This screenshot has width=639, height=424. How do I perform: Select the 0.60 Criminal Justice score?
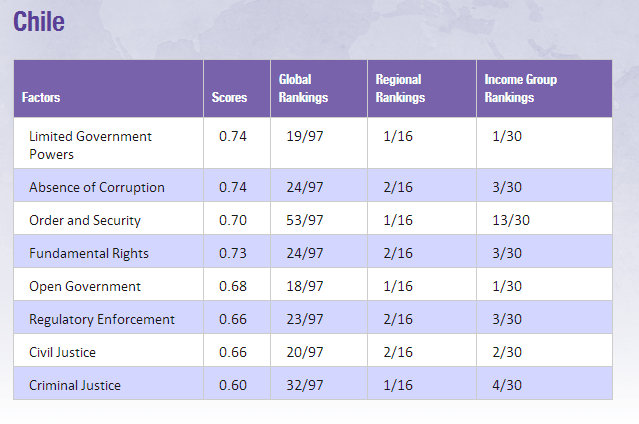(232, 385)
